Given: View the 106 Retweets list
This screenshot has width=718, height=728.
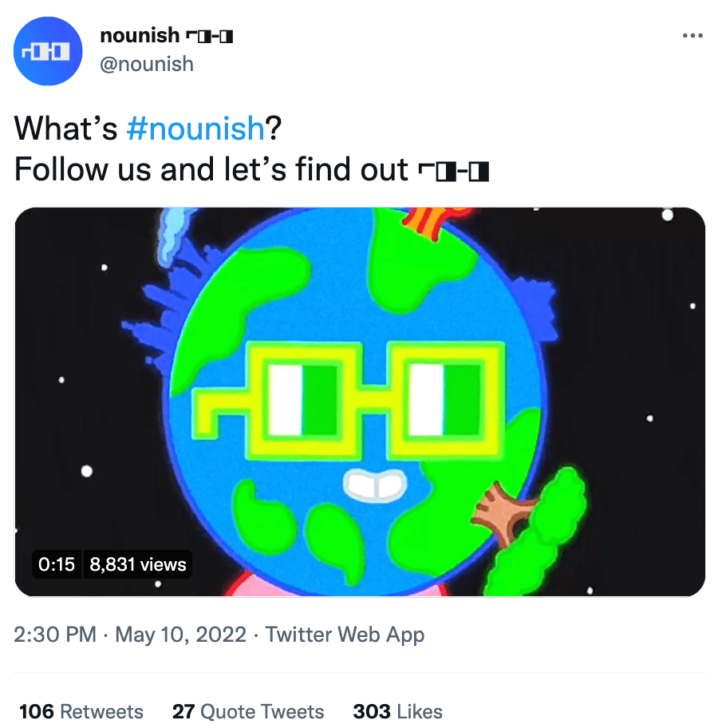Looking at the screenshot, I should click(x=81, y=711).
